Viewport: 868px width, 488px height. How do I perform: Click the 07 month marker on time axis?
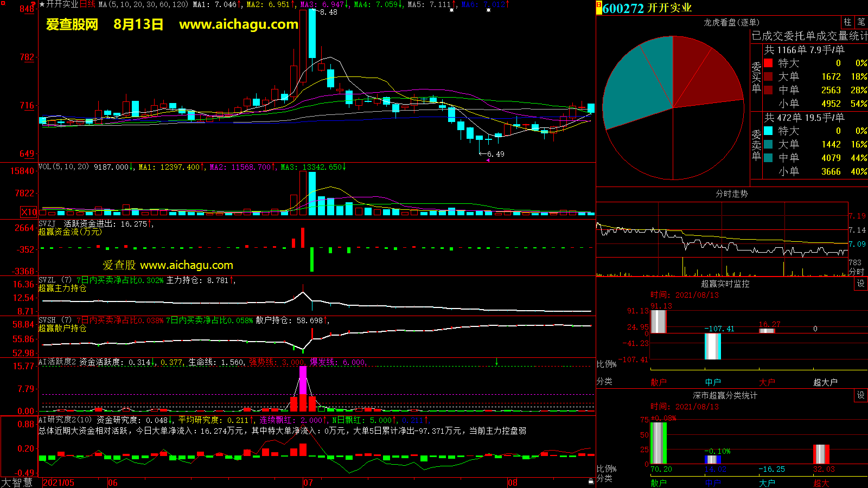point(308,483)
